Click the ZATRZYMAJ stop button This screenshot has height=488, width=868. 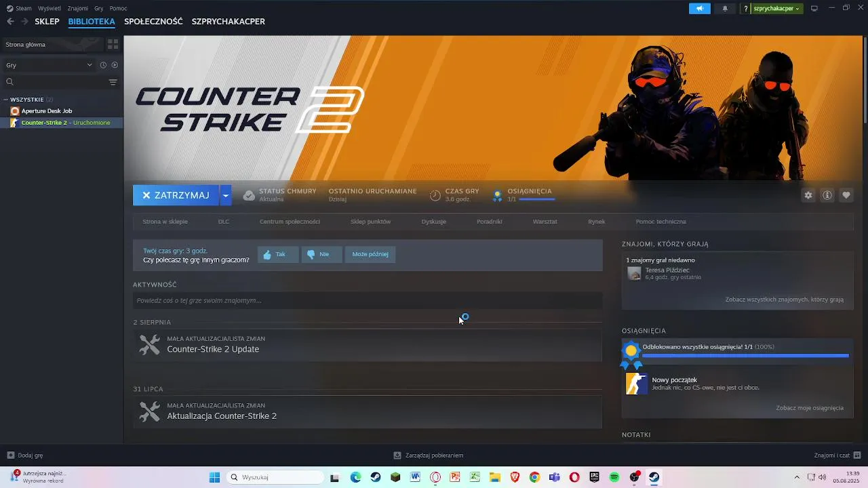click(176, 195)
